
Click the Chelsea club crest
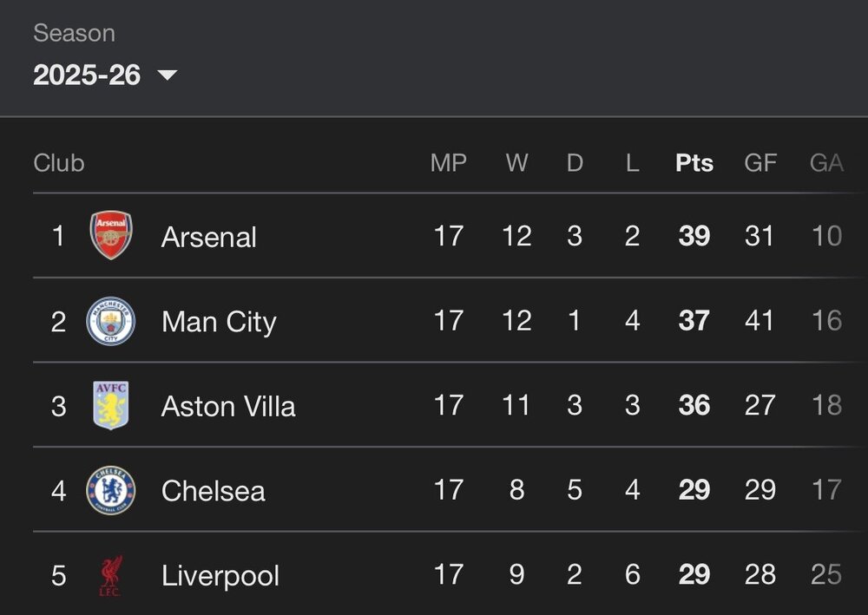[x=111, y=490]
